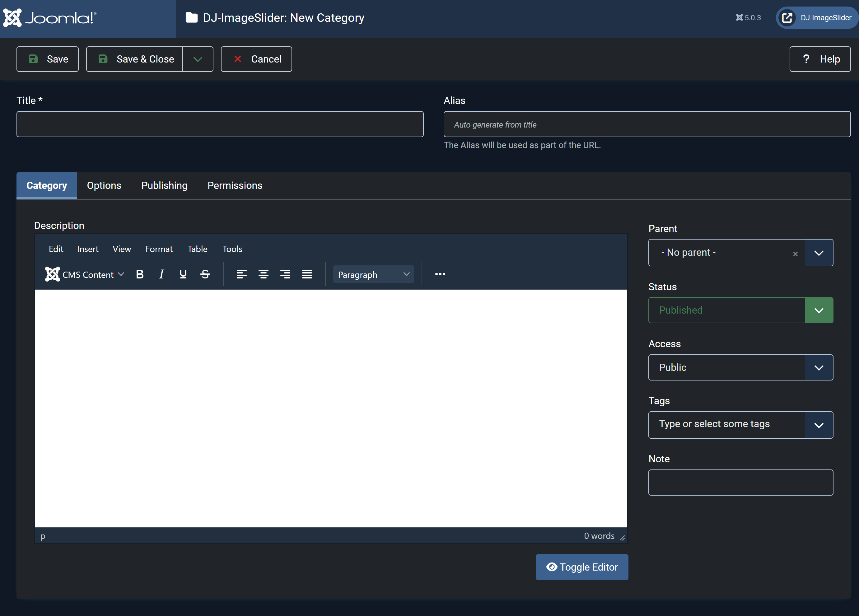Align text left in editor

click(x=241, y=274)
